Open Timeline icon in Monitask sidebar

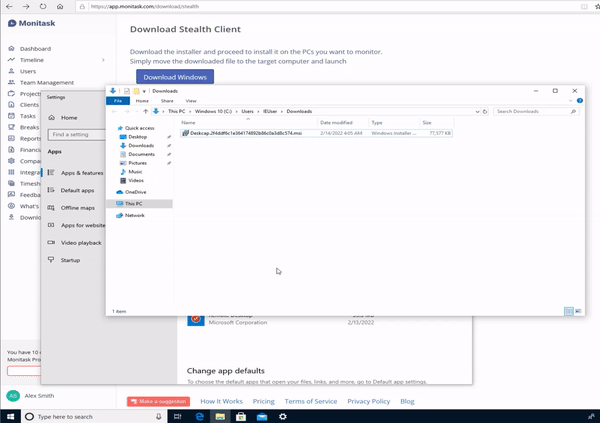[11, 60]
